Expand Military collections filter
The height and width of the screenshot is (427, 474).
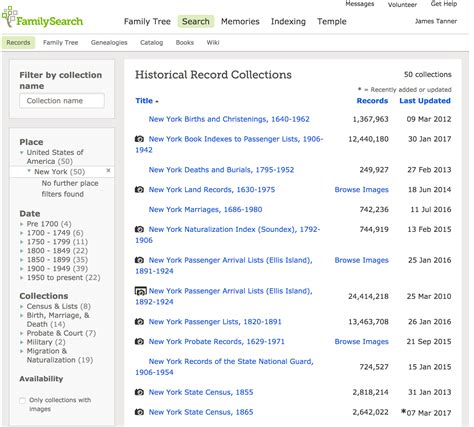(22, 342)
